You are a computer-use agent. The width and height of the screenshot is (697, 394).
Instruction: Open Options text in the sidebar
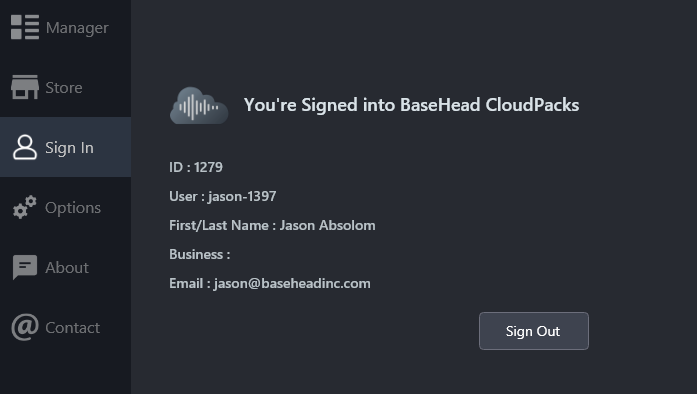(73, 208)
